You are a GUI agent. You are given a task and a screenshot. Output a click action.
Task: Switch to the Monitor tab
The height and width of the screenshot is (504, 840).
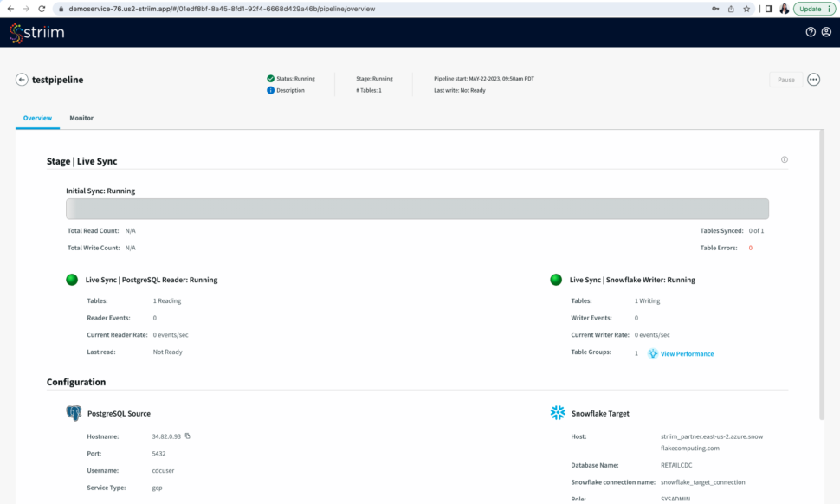(x=81, y=118)
